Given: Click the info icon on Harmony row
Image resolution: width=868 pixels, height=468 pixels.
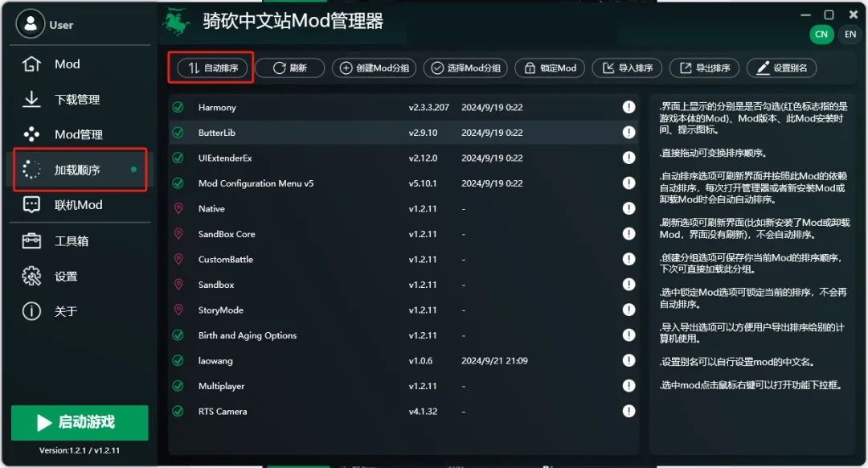Looking at the screenshot, I should [628, 108].
